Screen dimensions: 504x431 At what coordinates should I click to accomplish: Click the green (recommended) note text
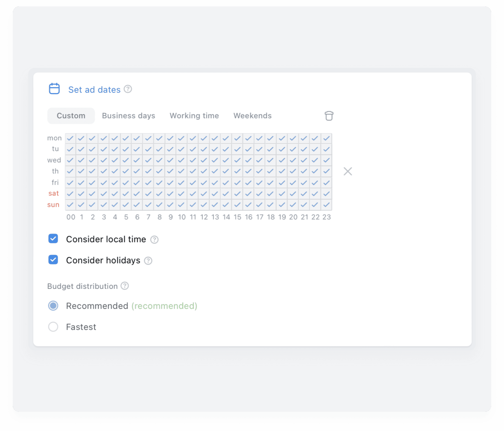point(164,306)
